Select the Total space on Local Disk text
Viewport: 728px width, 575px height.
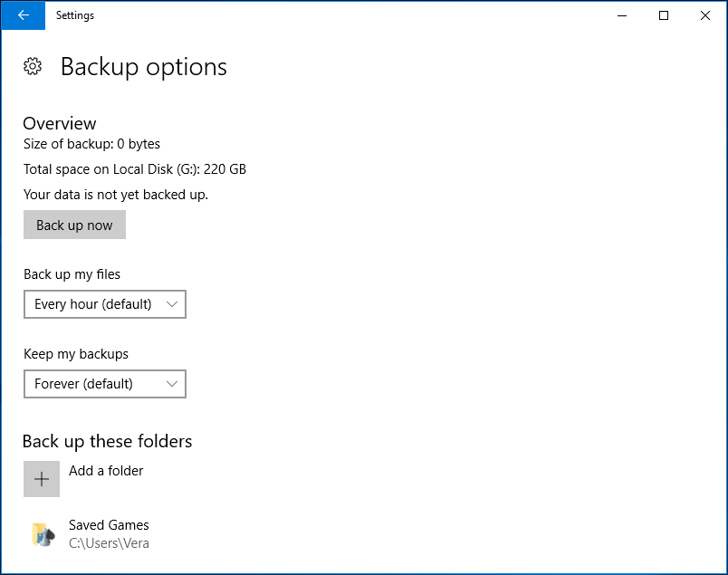pos(135,168)
